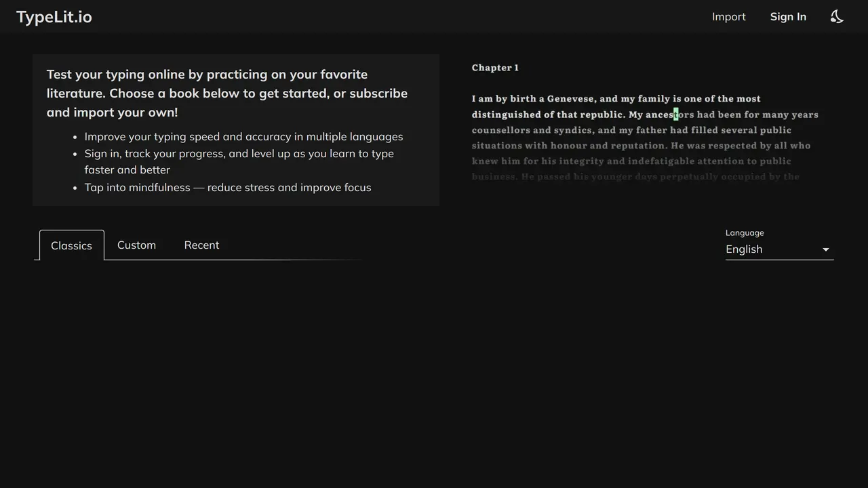This screenshot has height=488, width=868.
Task: Open the Import page link
Action: [x=729, y=17]
